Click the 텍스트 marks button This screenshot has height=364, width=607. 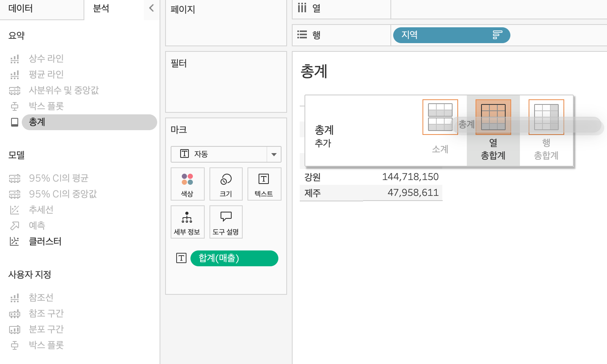point(264,184)
